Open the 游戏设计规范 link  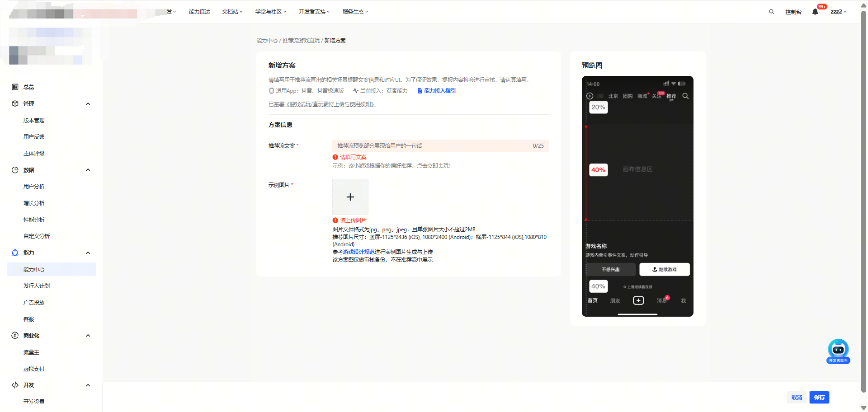coord(359,252)
